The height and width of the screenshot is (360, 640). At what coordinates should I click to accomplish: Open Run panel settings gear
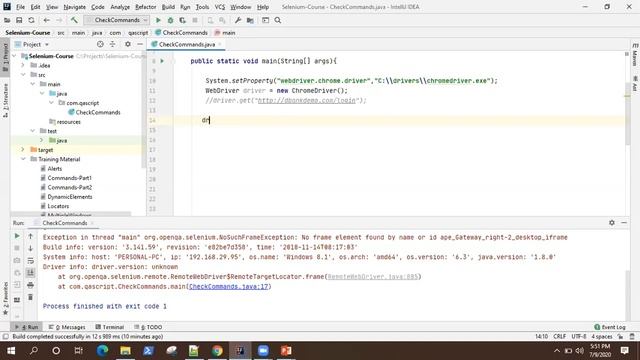point(611,223)
